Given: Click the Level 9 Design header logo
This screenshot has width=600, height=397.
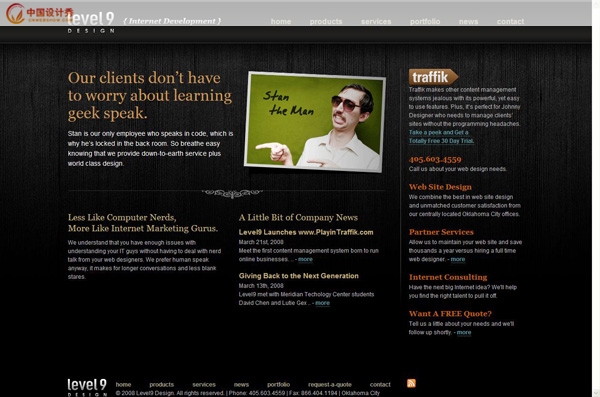Looking at the screenshot, I should coord(91,22).
